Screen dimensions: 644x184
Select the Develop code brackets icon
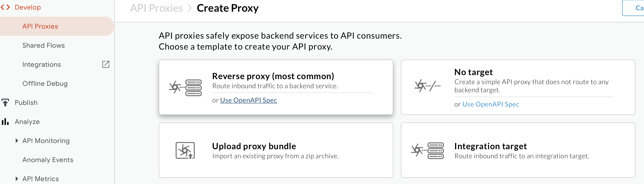pyautogui.click(x=5, y=7)
